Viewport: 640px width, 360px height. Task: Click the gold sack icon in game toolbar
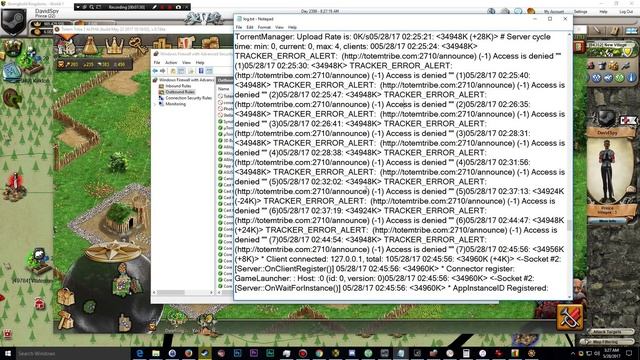click(90, 46)
